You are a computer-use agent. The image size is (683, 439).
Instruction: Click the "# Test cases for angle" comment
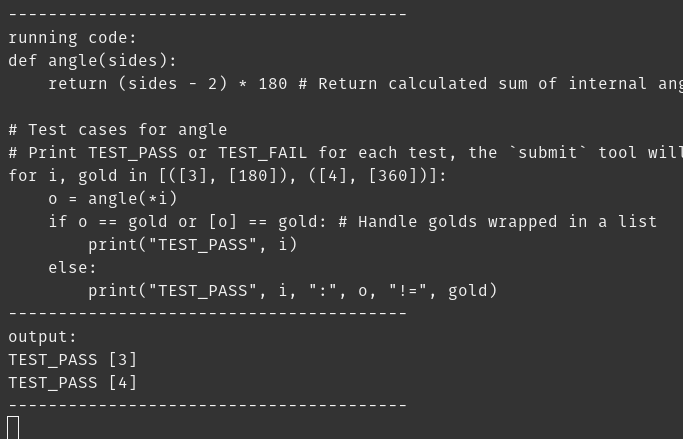point(117,130)
